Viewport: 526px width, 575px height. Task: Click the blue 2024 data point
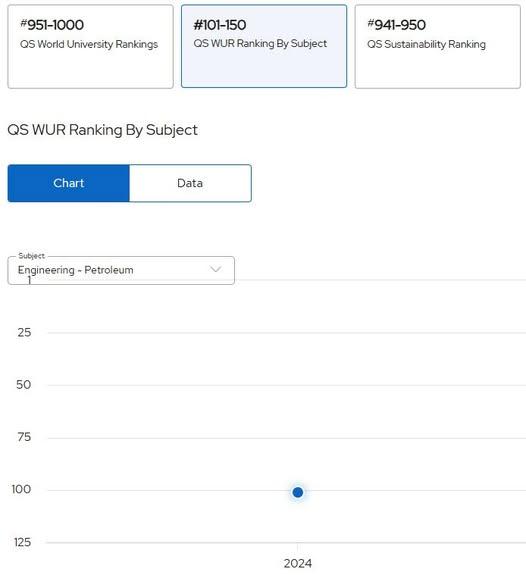click(x=298, y=492)
